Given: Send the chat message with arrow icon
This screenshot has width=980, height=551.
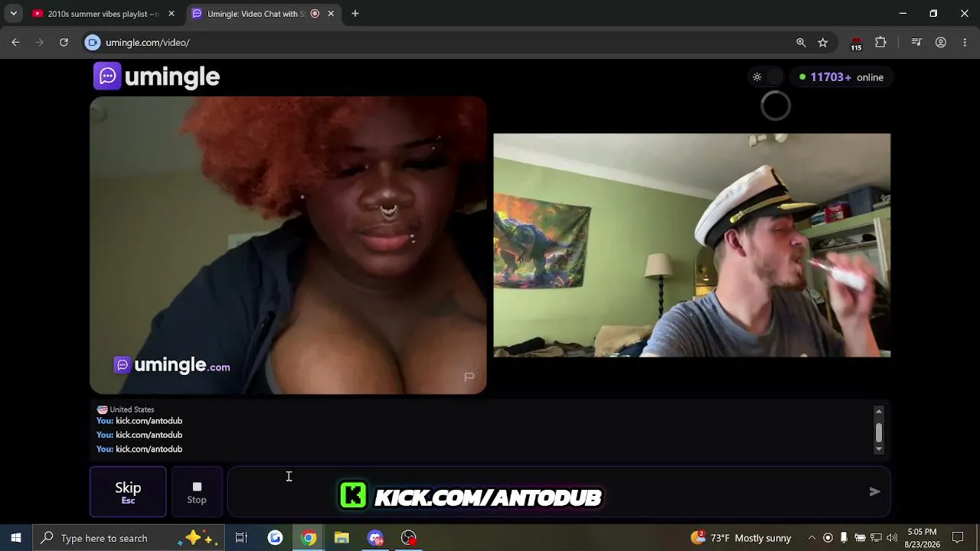Looking at the screenshot, I should coord(874,491).
